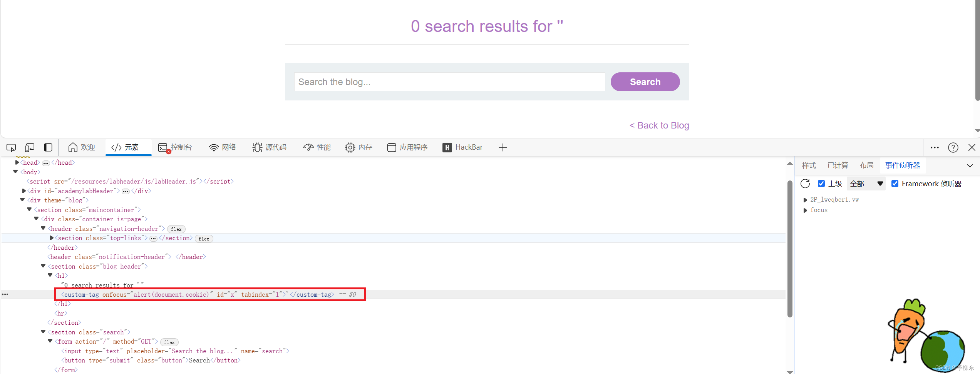Open the 欢迎 welcome tab
The image size is (980, 374).
(x=82, y=147)
